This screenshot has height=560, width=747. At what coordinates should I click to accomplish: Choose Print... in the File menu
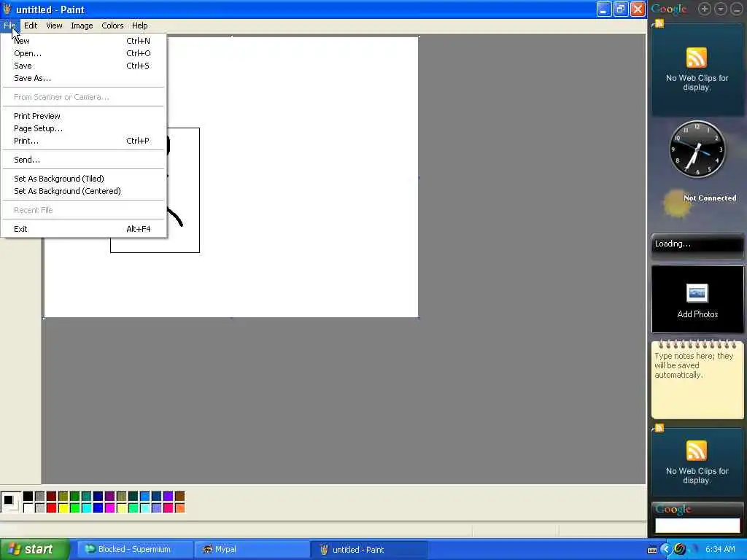click(x=84, y=141)
